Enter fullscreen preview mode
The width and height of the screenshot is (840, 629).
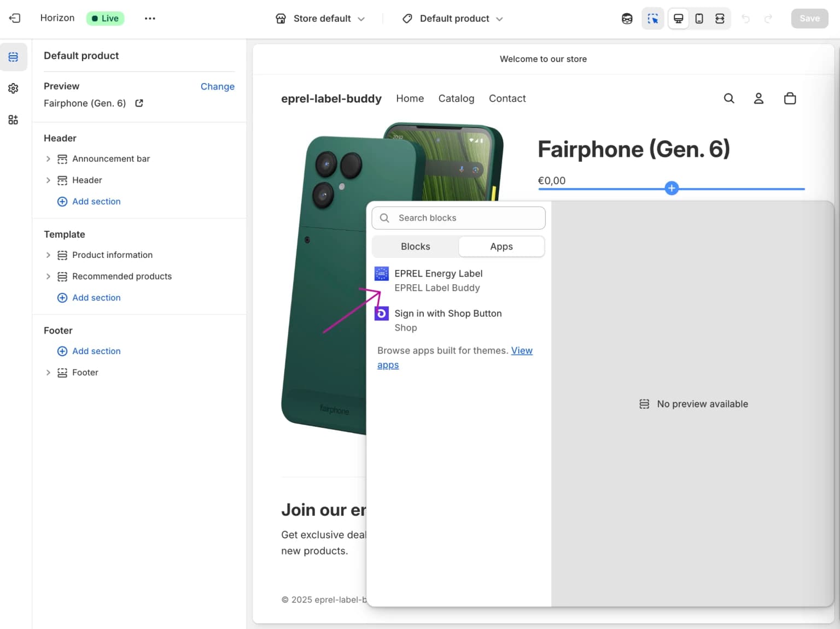720,18
